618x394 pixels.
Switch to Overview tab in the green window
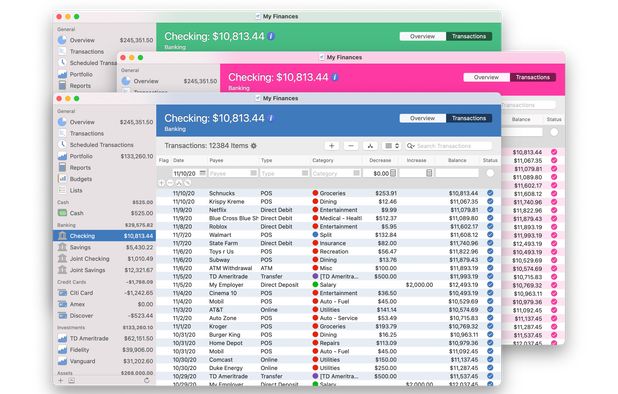(423, 36)
